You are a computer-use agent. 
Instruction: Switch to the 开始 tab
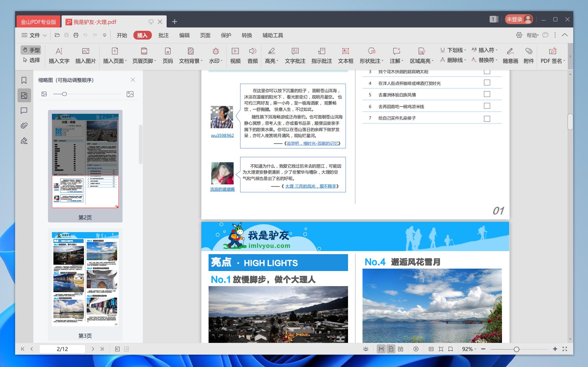coord(122,35)
